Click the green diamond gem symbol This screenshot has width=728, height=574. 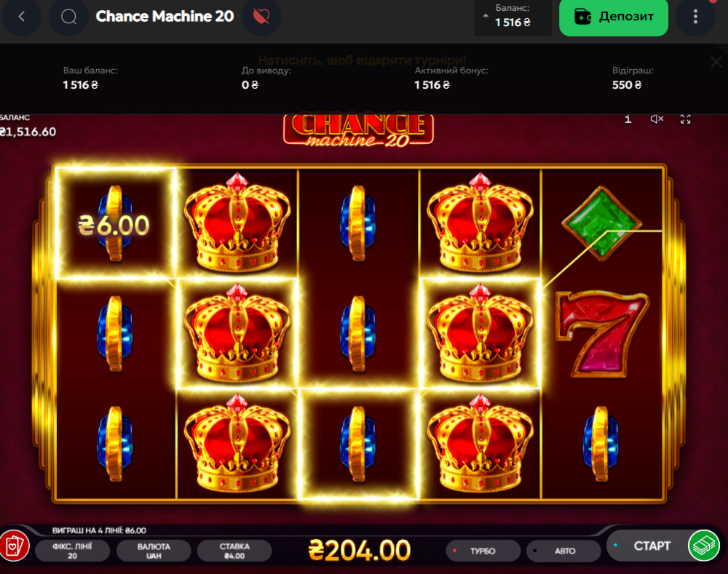[601, 223]
